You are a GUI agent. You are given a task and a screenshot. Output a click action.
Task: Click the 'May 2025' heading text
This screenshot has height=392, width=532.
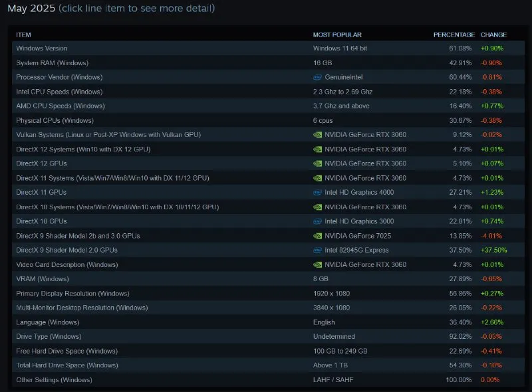[x=31, y=8]
